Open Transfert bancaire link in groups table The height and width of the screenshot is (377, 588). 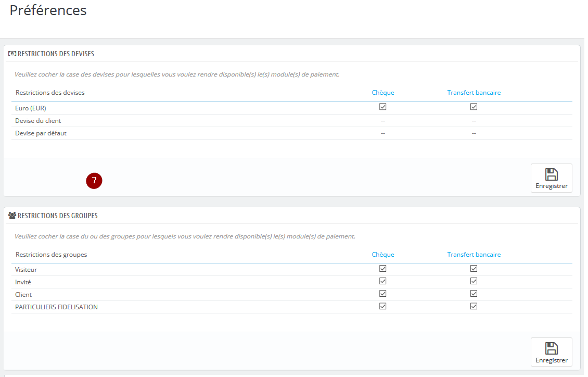point(474,255)
